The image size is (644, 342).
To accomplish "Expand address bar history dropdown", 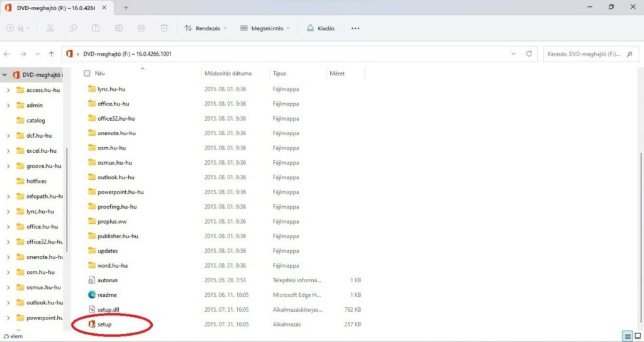I will (513, 54).
